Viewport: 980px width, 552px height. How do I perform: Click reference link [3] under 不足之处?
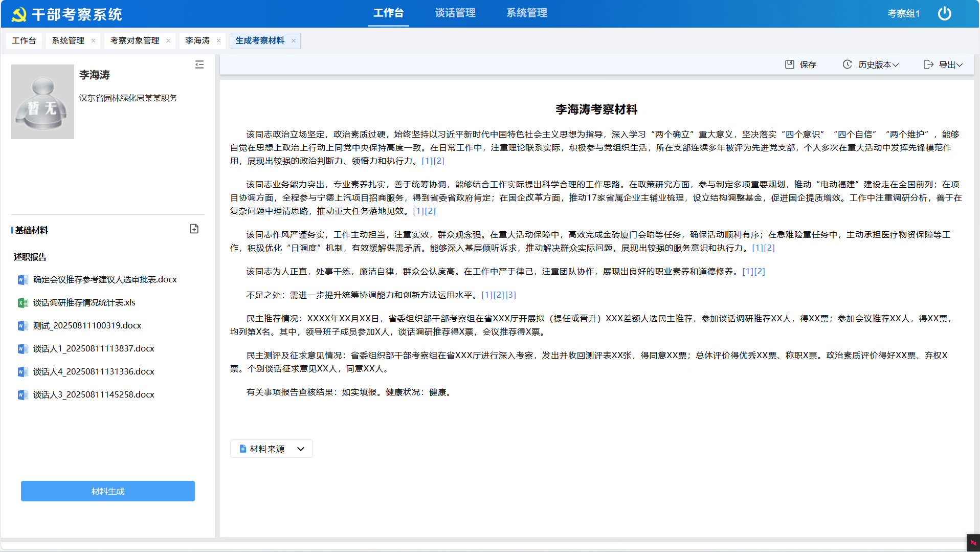tap(510, 295)
